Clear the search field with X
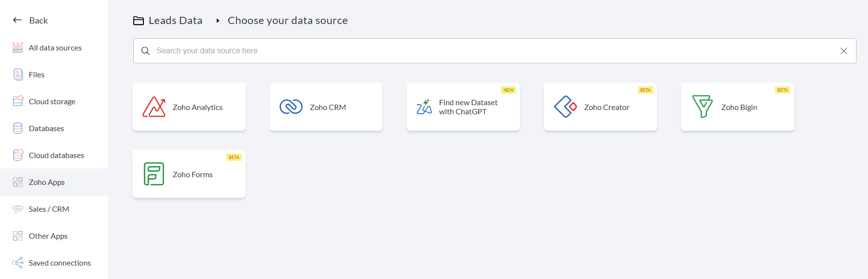 [x=844, y=51]
